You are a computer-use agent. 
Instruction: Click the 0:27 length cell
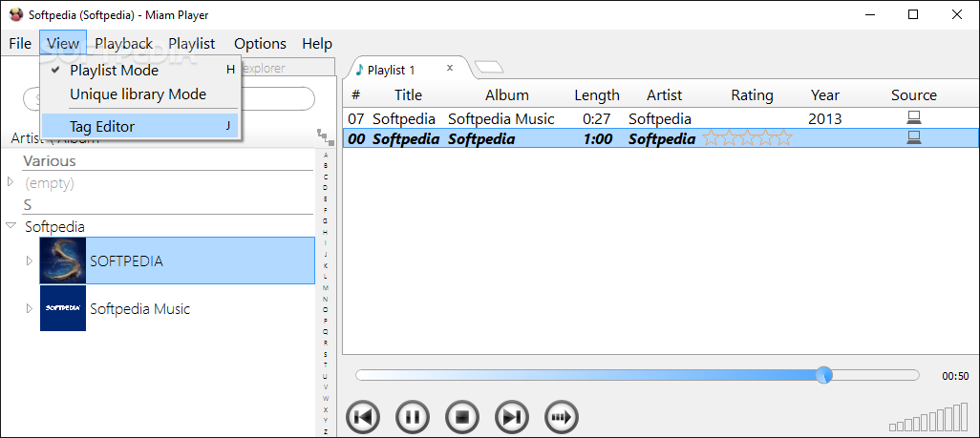[597, 118]
